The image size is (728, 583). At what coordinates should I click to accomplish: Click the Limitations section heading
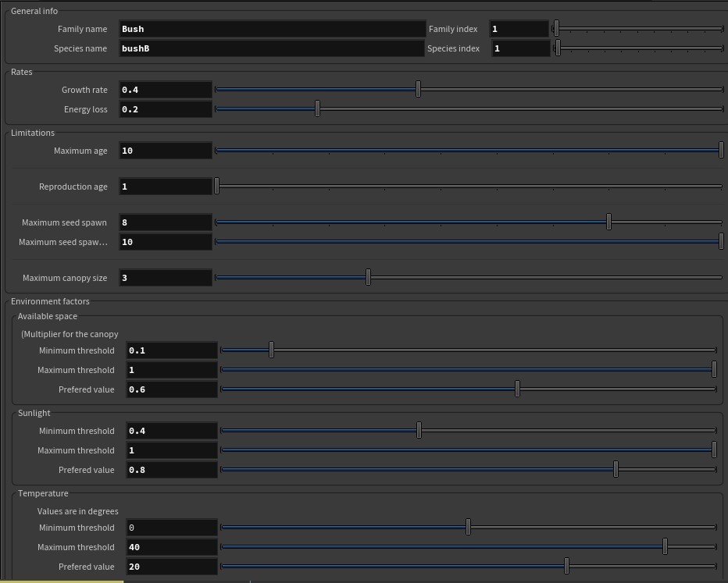(x=33, y=133)
